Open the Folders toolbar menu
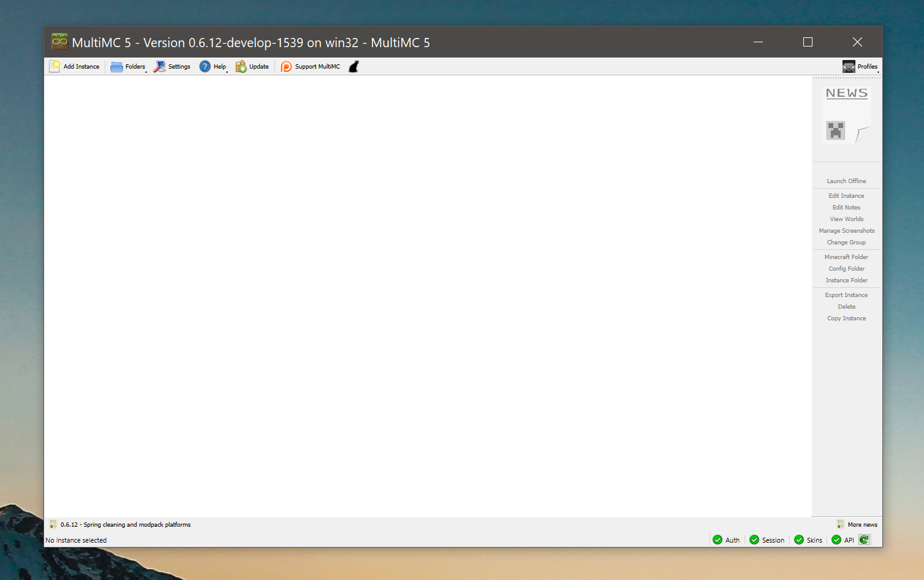The image size is (924, 580). (128, 66)
